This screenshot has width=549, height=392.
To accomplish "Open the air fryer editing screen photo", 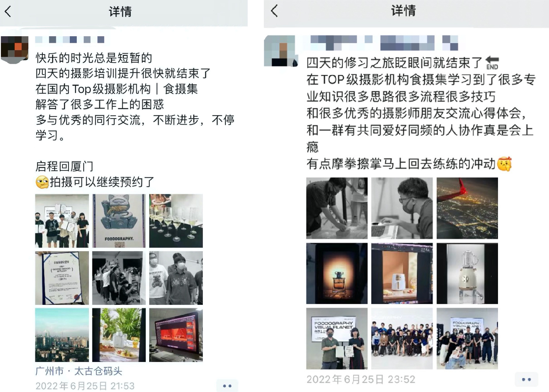I will click(x=402, y=273).
